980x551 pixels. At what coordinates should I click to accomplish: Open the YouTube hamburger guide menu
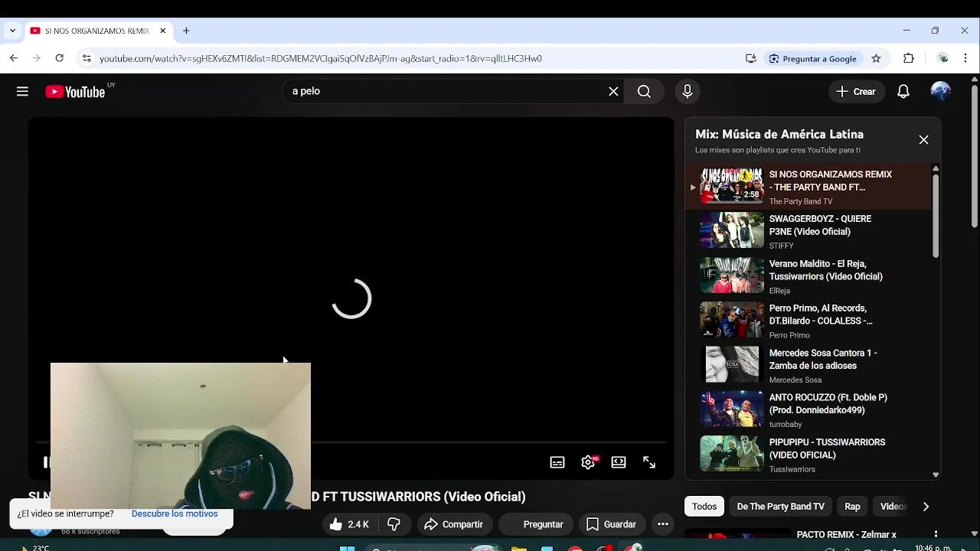click(x=22, y=92)
